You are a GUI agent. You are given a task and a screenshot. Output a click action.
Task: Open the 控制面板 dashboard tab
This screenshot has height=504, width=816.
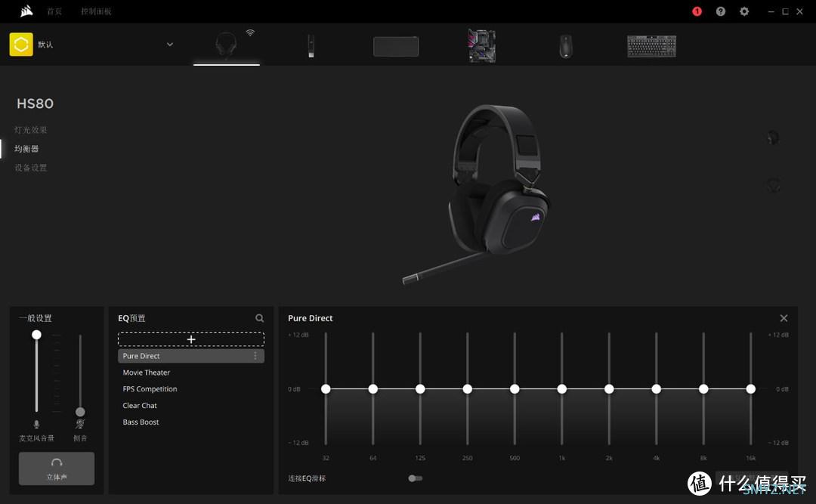click(x=96, y=11)
